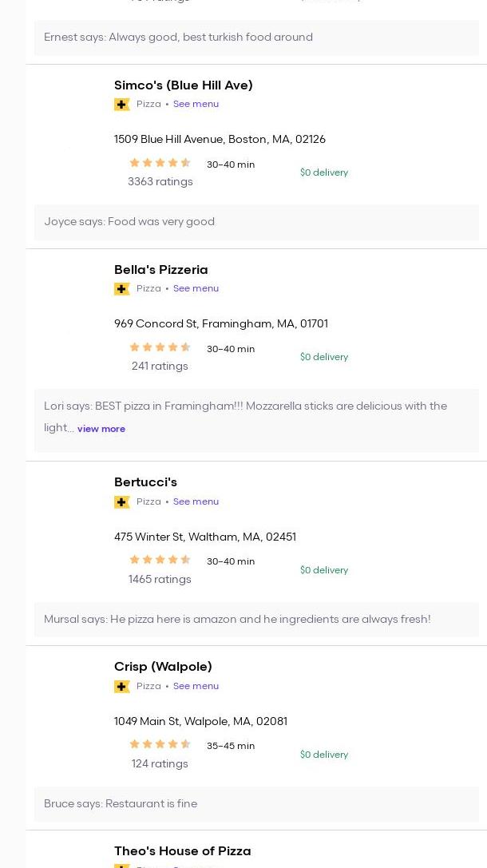Open the See menu link for Crisp (Walpole)

tap(196, 686)
